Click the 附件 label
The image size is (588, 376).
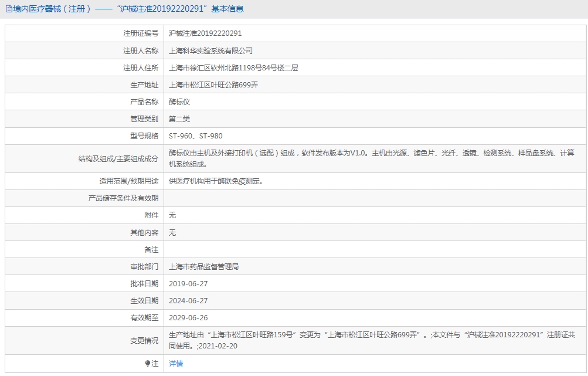click(x=151, y=215)
